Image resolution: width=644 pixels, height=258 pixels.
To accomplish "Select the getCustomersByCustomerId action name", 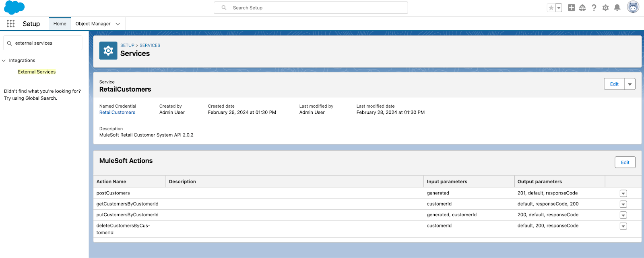I will [127, 204].
